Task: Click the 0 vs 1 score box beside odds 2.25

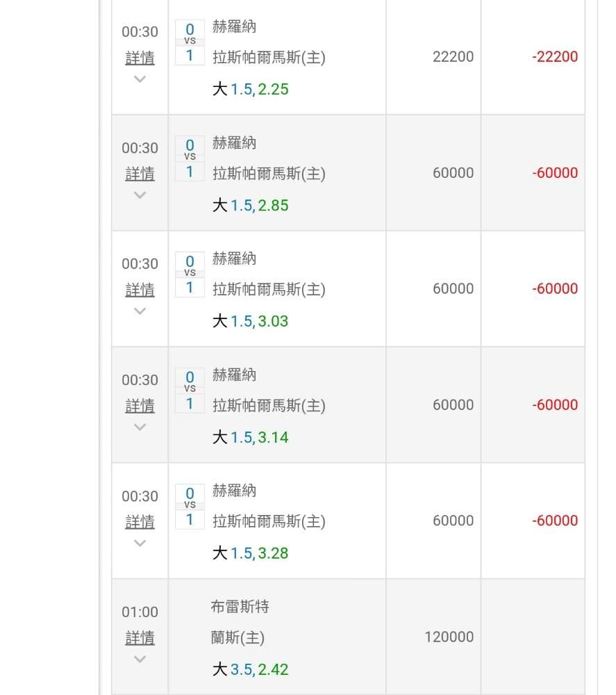Action: pyautogui.click(x=190, y=42)
